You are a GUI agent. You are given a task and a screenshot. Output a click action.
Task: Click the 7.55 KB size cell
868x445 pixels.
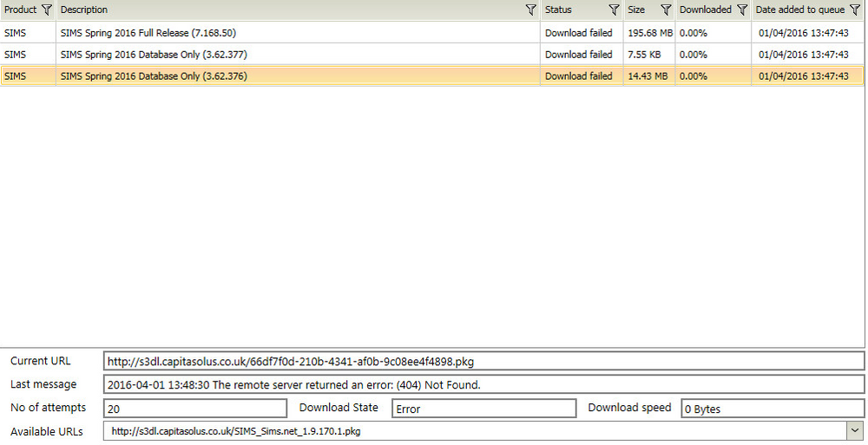[x=650, y=55]
